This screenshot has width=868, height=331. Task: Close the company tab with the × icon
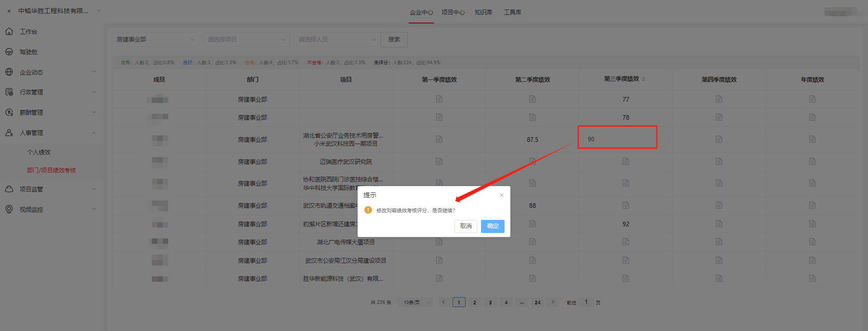click(x=9, y=11)
